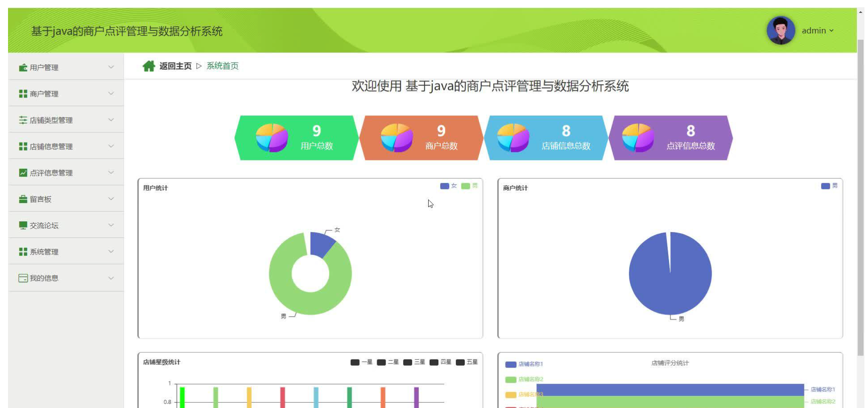Open the 店铺类型管理 menu item

66,120
